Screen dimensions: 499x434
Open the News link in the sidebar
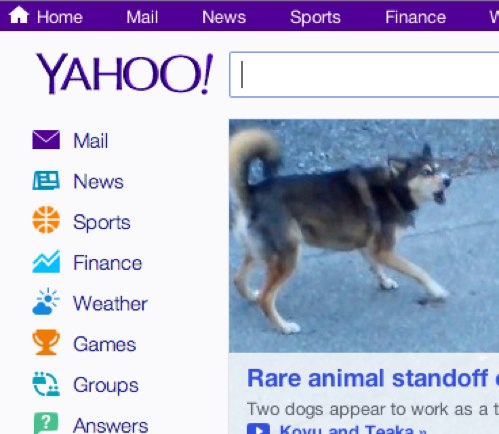pyautogui.click(x=98, y=182)
